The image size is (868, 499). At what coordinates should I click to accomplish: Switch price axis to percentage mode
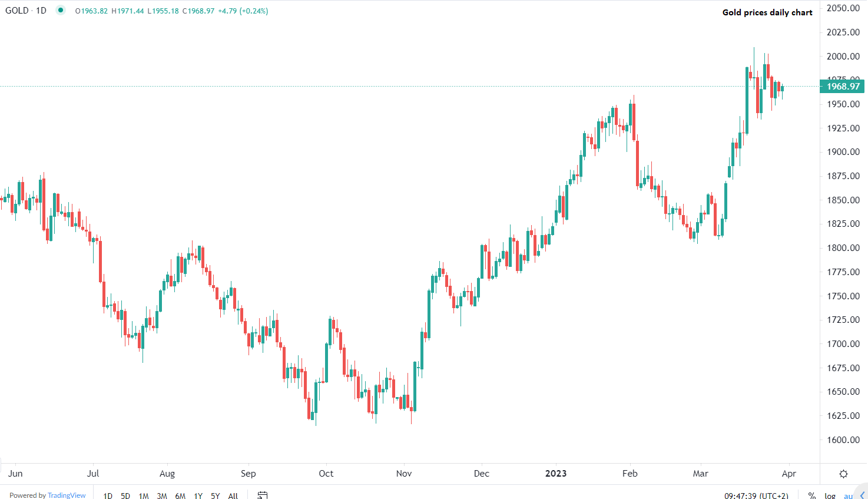(x=811, y=495)
